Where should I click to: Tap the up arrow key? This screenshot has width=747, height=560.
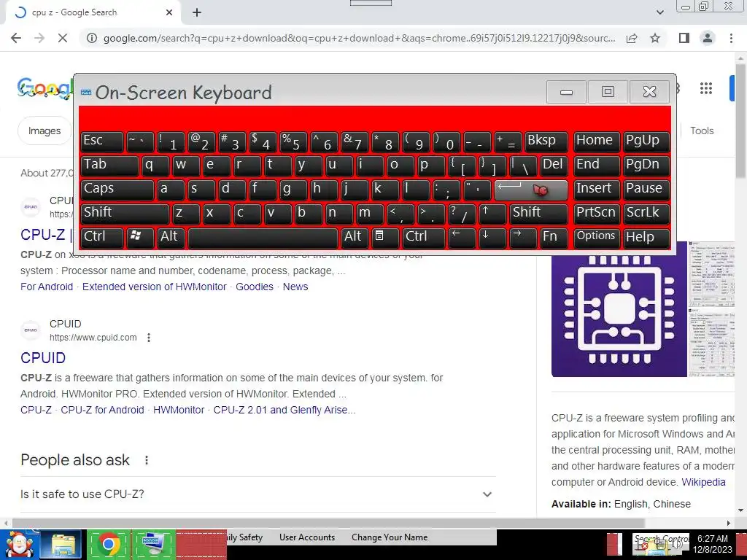(492, 214)
